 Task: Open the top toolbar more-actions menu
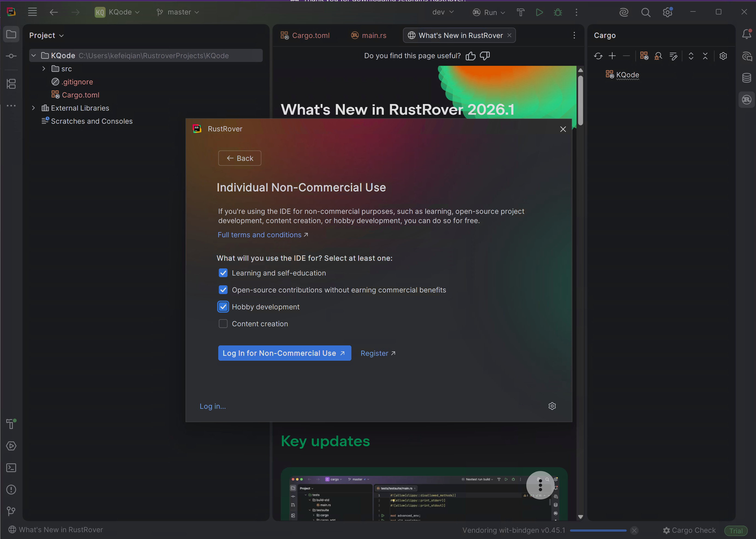576,12
